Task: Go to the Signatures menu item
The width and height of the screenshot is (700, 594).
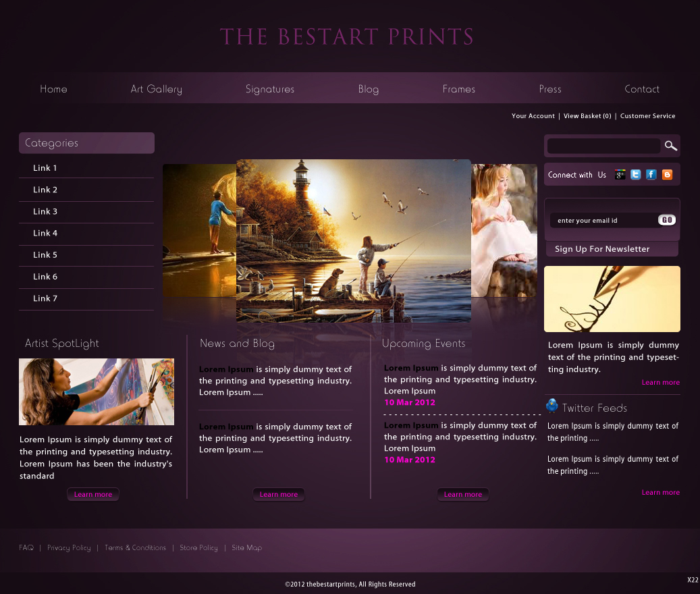Action: click(x=270, y=89)
